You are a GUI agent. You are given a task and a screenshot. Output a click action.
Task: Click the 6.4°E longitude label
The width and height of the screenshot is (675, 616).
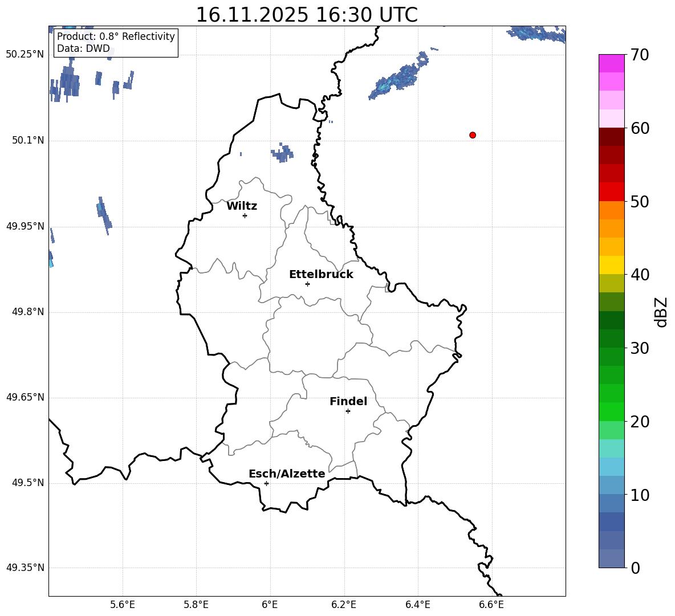[x=417, y=605]
